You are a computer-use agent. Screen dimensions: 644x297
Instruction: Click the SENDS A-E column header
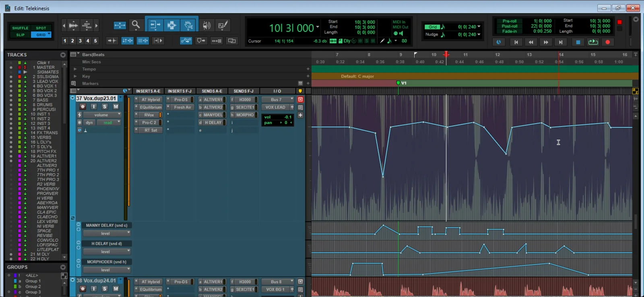(212, 91)
